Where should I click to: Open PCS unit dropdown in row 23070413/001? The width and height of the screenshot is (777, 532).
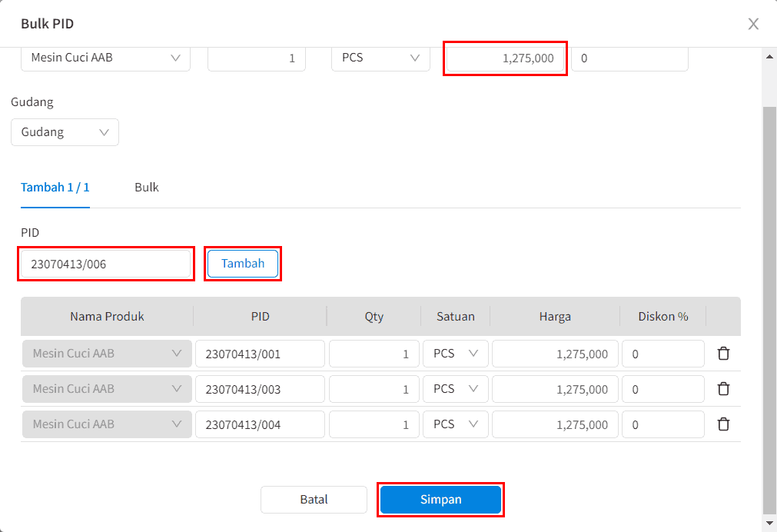pyautogui.click(x=456, y=354)
